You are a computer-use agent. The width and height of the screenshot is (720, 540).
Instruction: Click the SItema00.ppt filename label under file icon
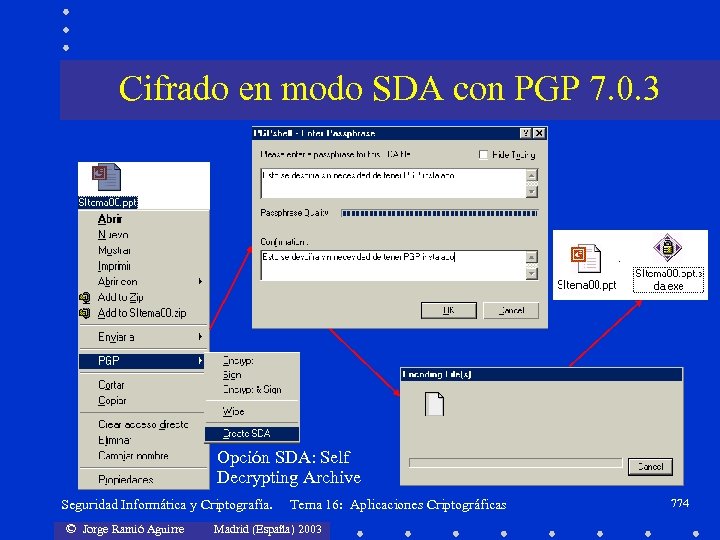pyautogui.click(x=107, y=202)
